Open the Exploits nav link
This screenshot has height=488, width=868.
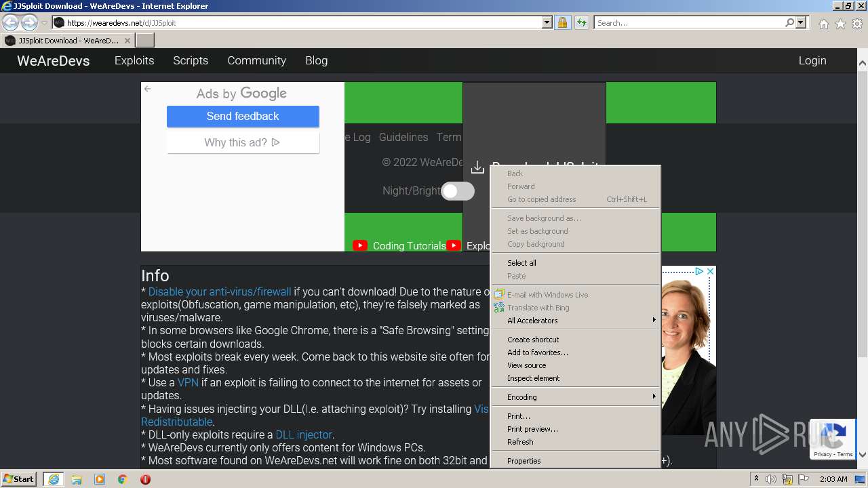click(x=134, y=60)
